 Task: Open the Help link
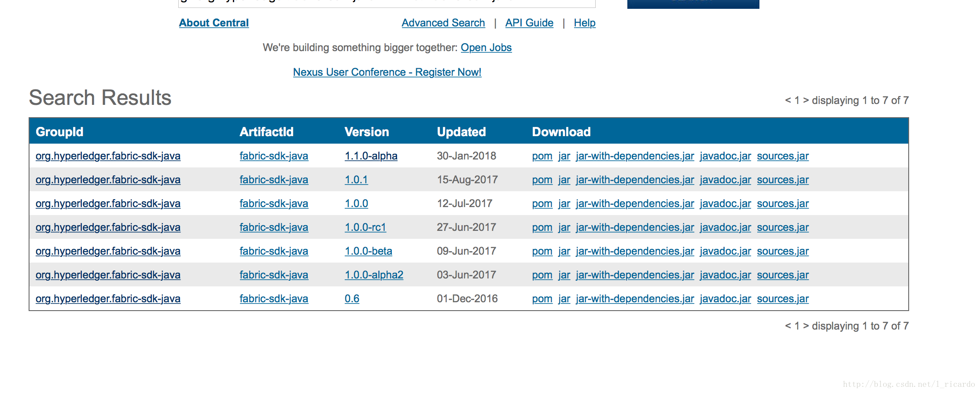(x=584, y=23)
